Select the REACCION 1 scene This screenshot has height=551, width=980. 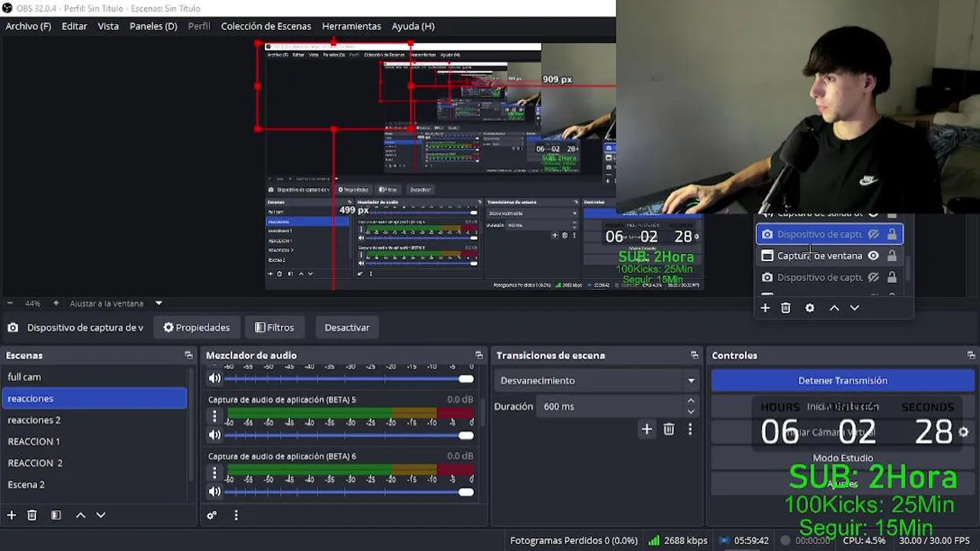95,441
